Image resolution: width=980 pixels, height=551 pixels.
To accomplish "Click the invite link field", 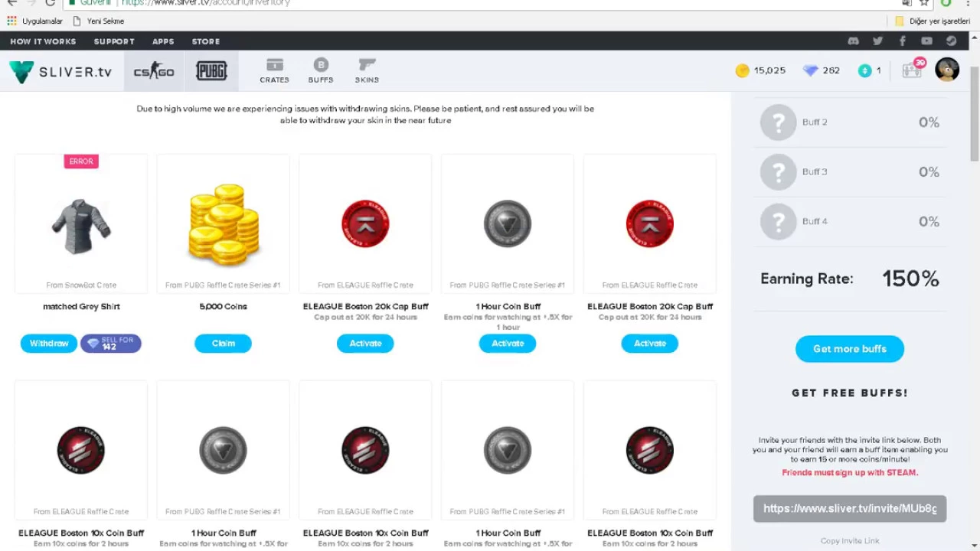I will point(850,509).
